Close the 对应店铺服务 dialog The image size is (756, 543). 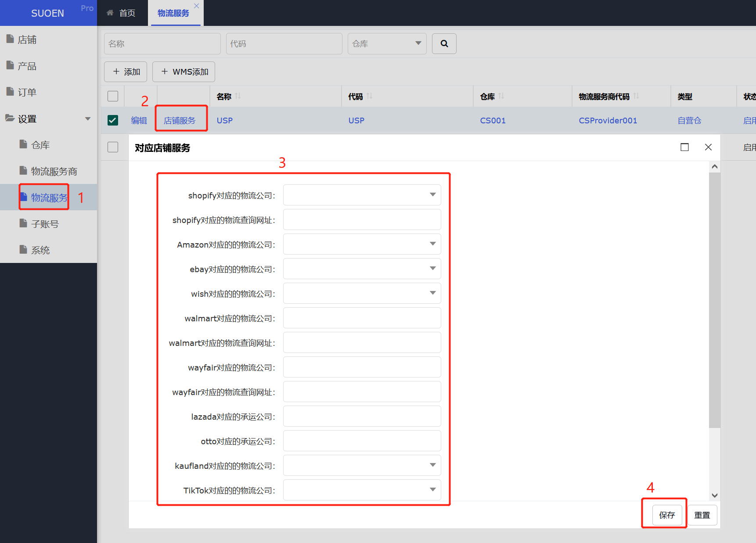[708, 147]
